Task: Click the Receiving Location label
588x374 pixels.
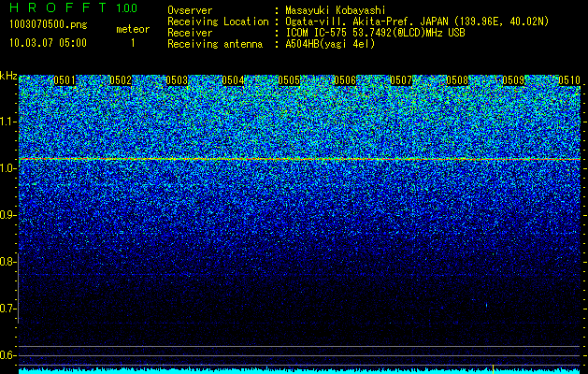Action: click(218, 22)
